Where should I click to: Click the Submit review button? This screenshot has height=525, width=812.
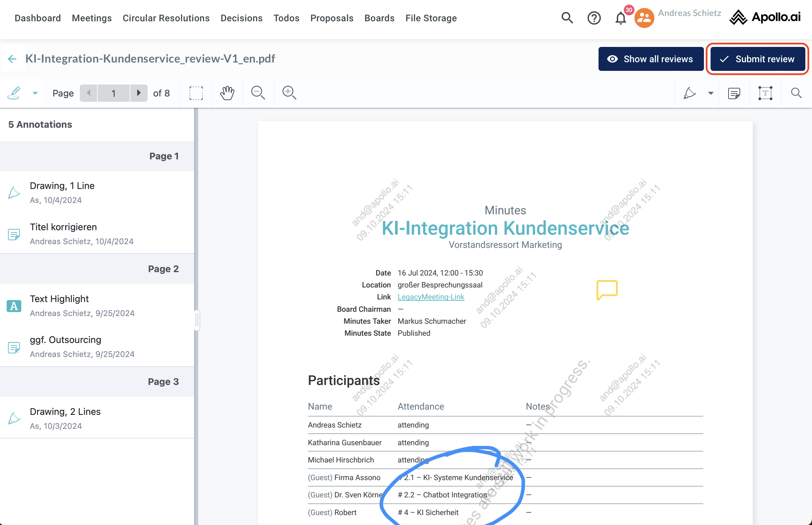point(757,59)
